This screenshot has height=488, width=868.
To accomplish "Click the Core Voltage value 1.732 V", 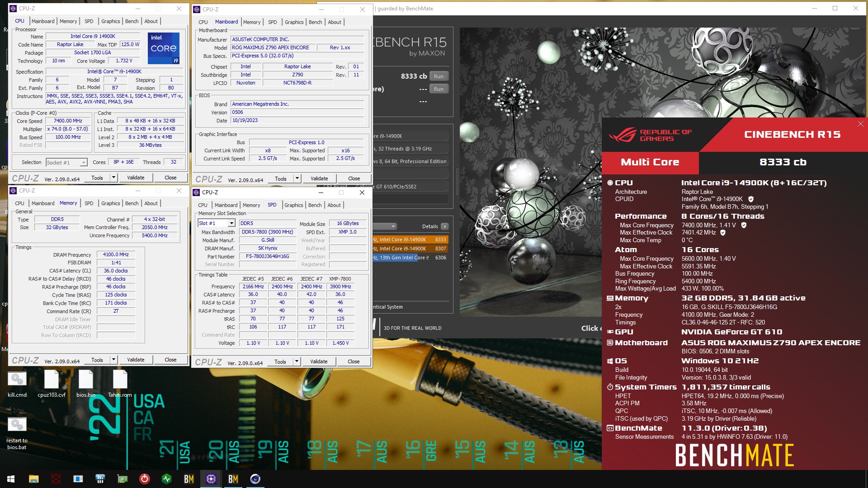I will [124, 61].
